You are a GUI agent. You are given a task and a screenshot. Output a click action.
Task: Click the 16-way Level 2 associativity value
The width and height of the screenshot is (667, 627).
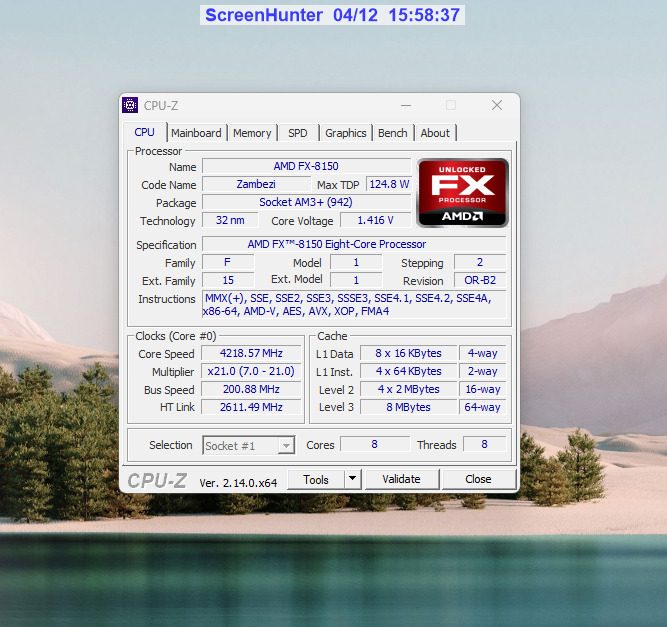pos(482,389)
